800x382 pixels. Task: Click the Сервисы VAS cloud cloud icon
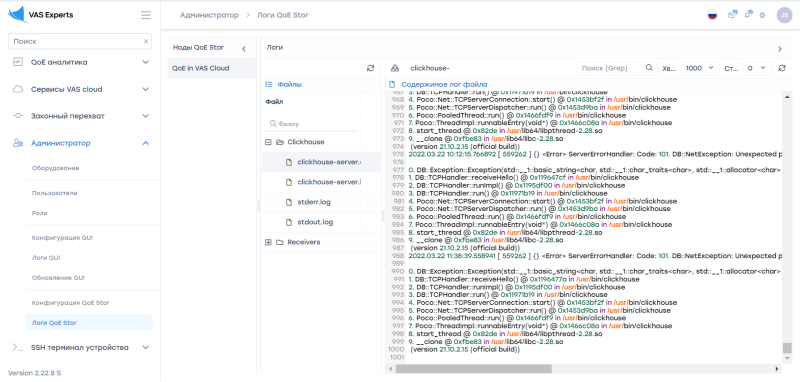point(18,89)
